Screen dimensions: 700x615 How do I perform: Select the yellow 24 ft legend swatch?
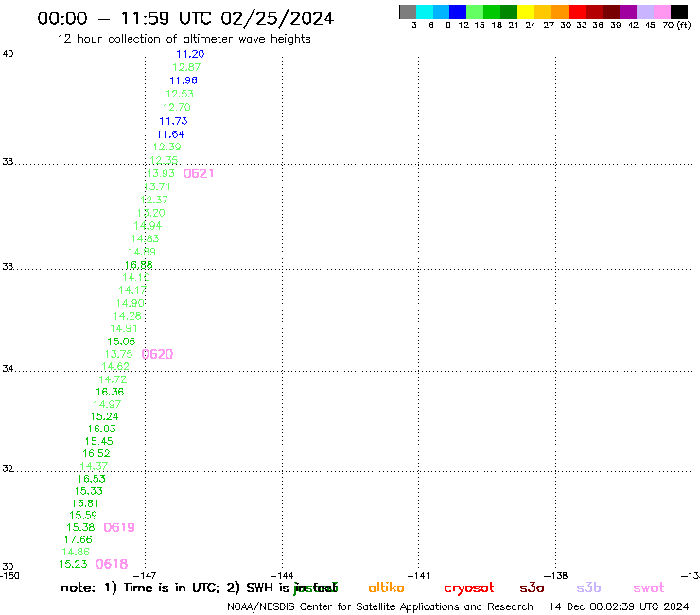tap(526, 11)
